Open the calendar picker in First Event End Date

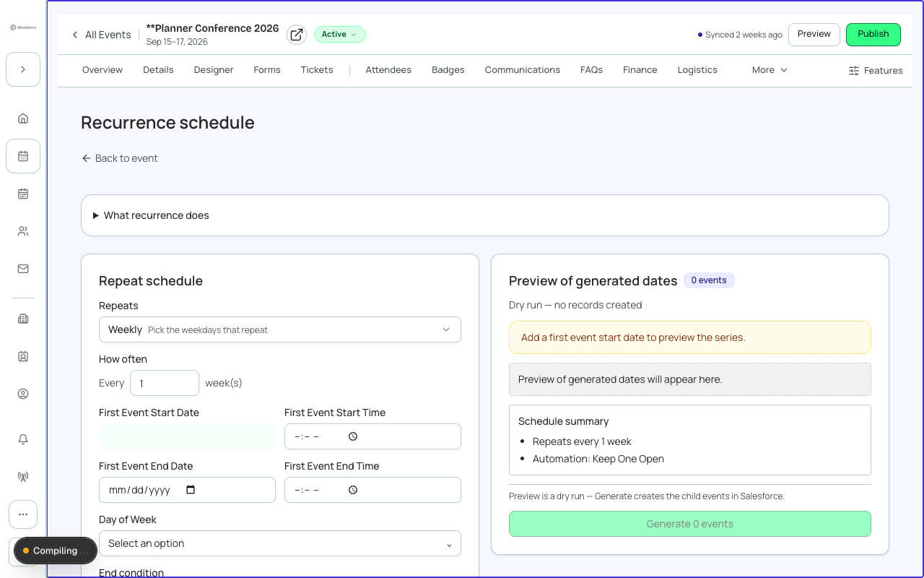191,490
